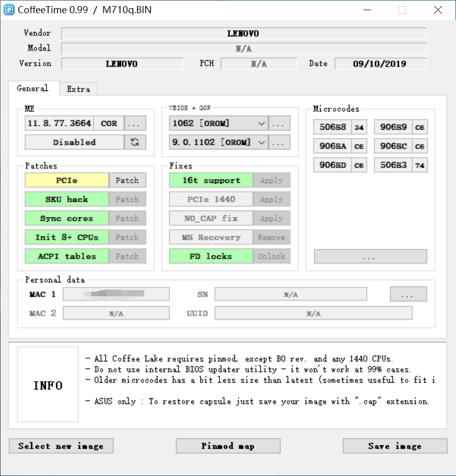Click the Version field showing LENOVO
Viewport: 456px width, 476px height.
coord(122,64)
